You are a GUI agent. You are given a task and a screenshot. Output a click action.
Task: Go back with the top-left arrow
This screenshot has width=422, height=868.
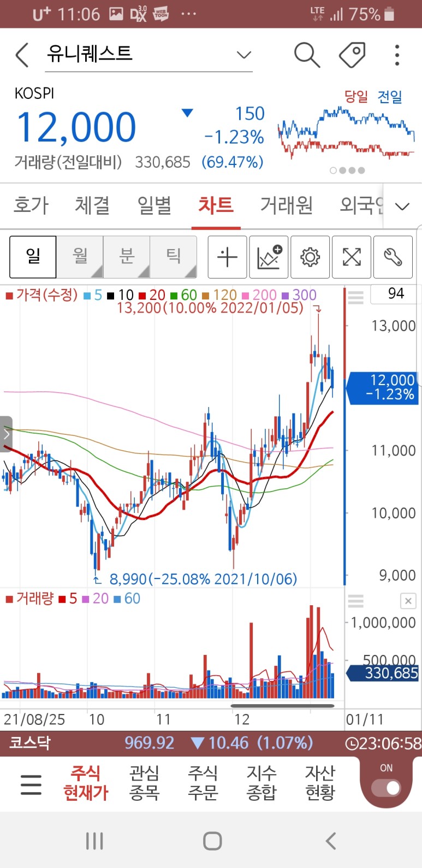tap(22, 55)
